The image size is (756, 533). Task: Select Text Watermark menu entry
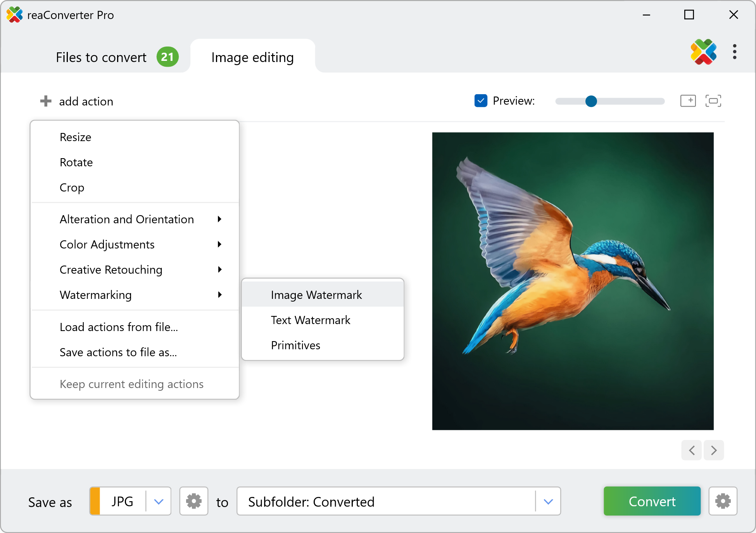point(310,320)
